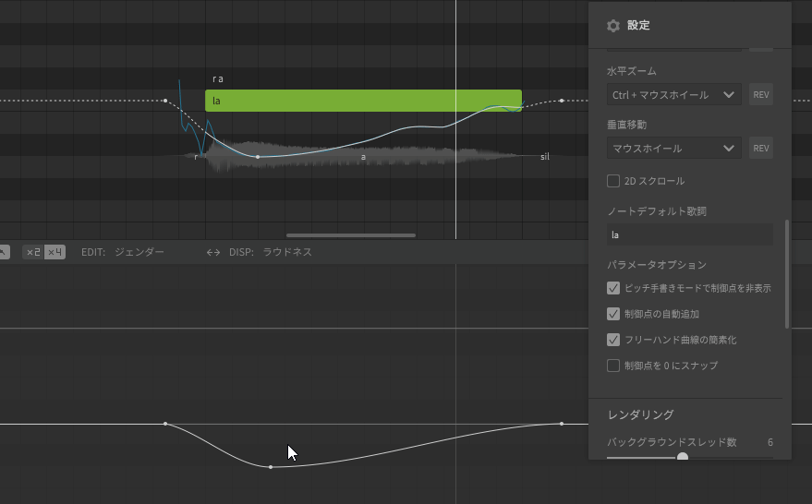812x504 pixels.
Task: Click the バックグラウンドスレッド数 slider handle
Action: pos(683,457)
